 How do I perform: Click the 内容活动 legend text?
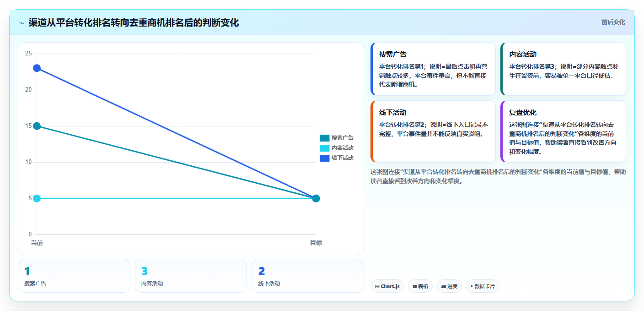[343, 148]
